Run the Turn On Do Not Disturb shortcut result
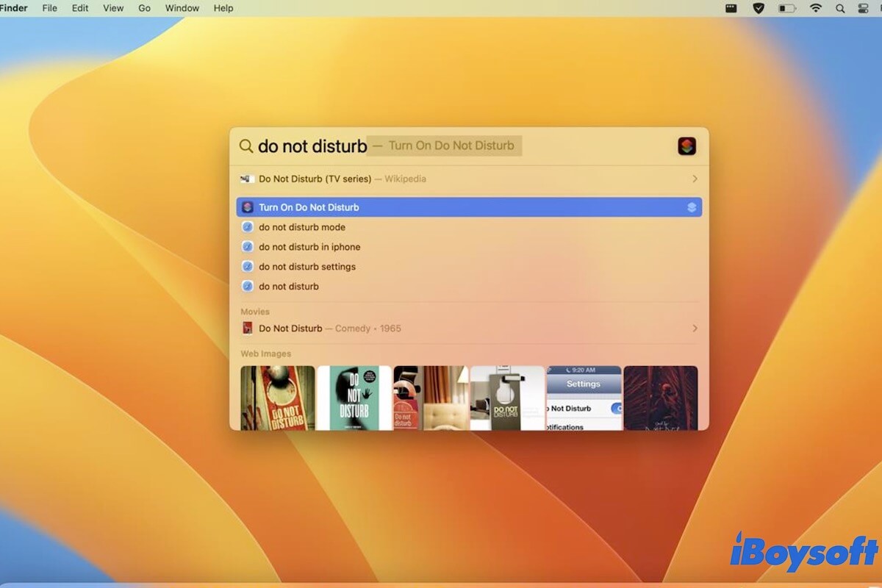The image size is (882, 588). click(469, 207)
